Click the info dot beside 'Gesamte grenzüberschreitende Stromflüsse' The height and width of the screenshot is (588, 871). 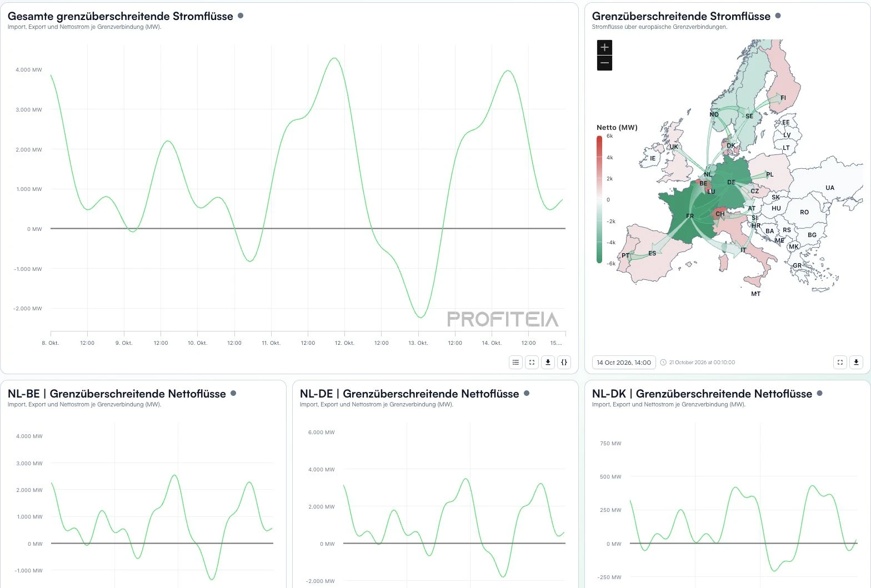[241, 16]
